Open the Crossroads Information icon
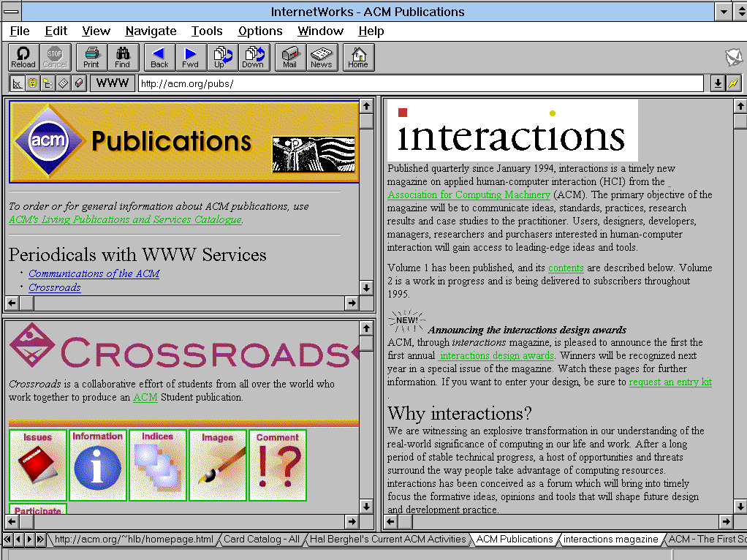The width and height of the screenshot is (747, 560). 98,465
